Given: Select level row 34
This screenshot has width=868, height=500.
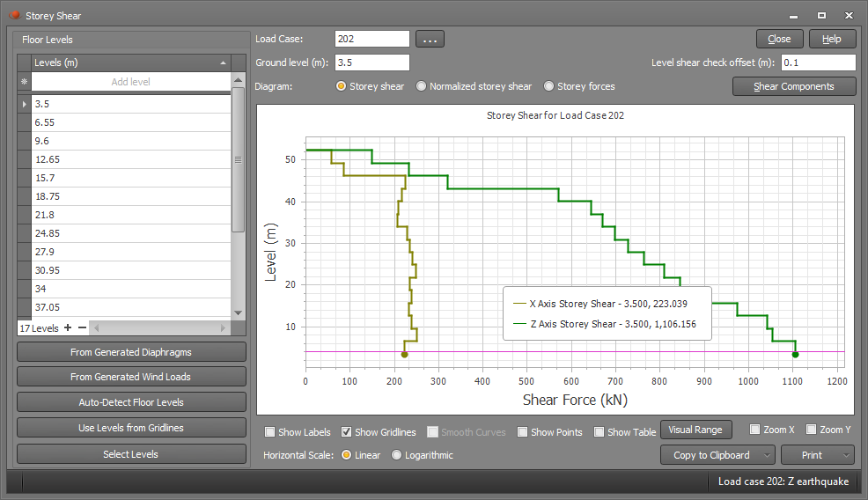Looking at the screenshot, I should (x=130, y=289).
